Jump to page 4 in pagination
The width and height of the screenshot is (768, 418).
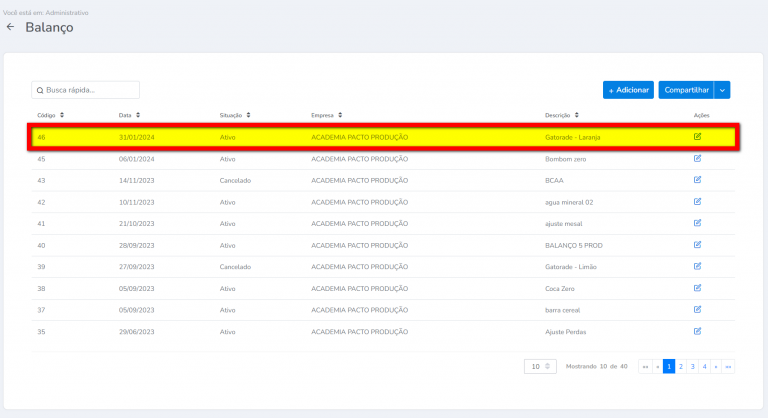pos(704,367)
